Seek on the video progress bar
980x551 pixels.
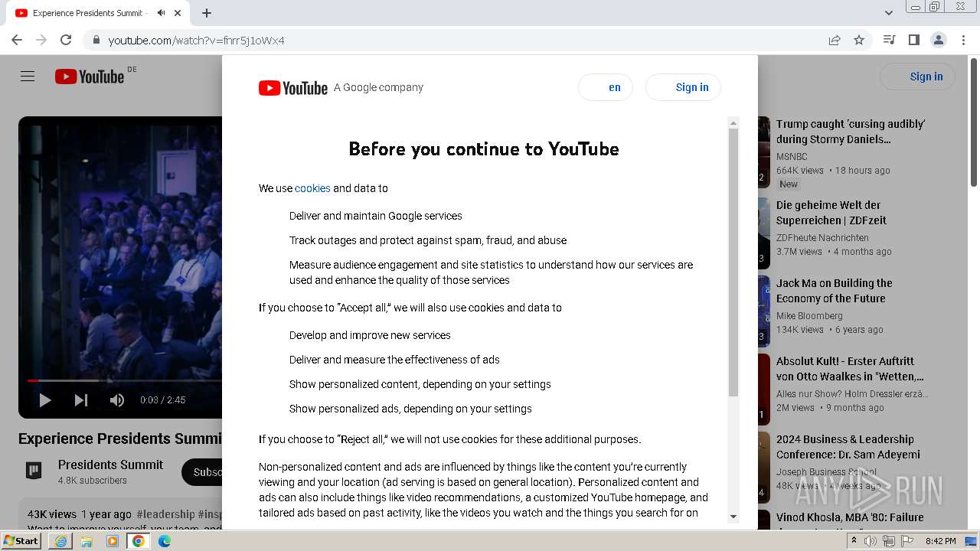[125, 380]
